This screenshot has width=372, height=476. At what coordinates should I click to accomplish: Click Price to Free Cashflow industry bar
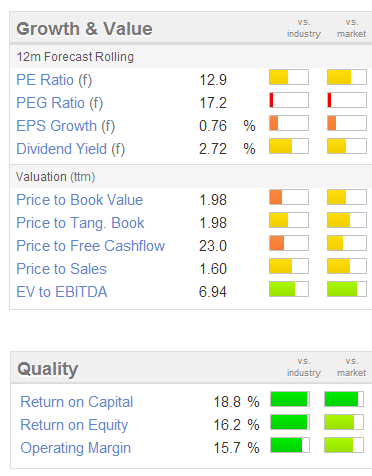tap(289, 243)
